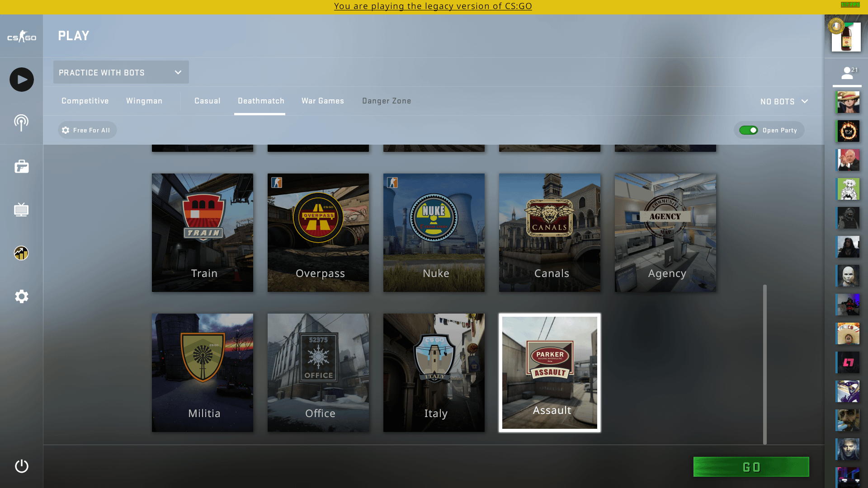Select the red and purple friend avatar
The width and height of the screenshot is (868, 488).
coord(848,305)
